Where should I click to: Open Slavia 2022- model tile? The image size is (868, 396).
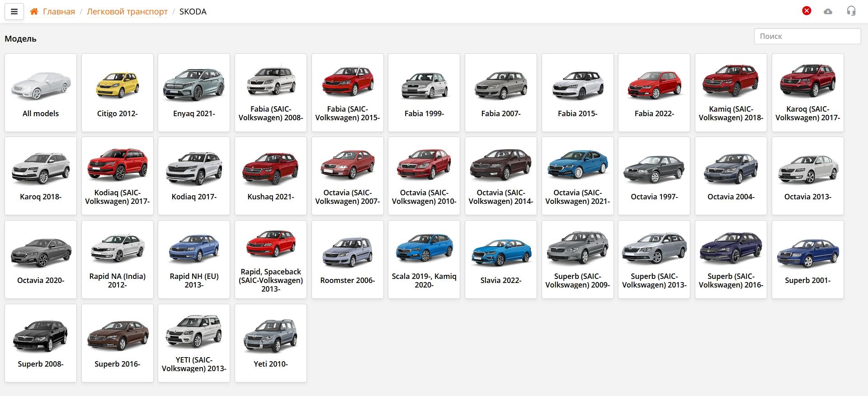(x=501, y=259)
